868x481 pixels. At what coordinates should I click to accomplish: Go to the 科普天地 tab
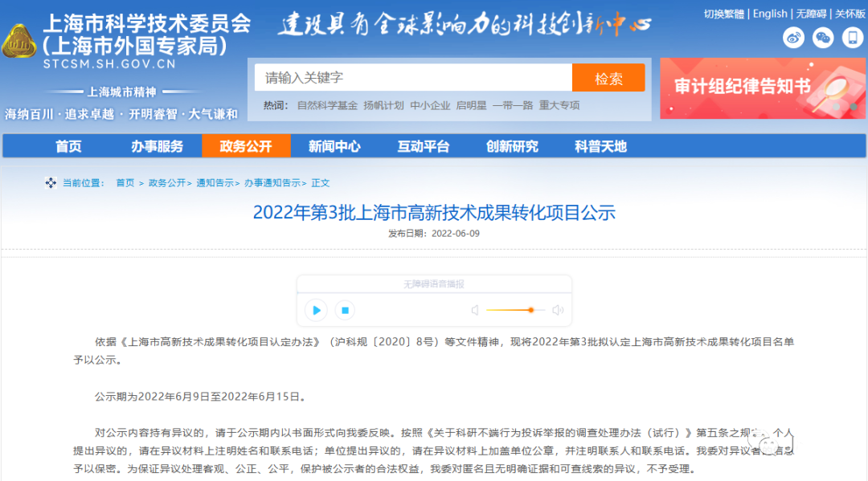pyautogui.click(x=600, y=146)
